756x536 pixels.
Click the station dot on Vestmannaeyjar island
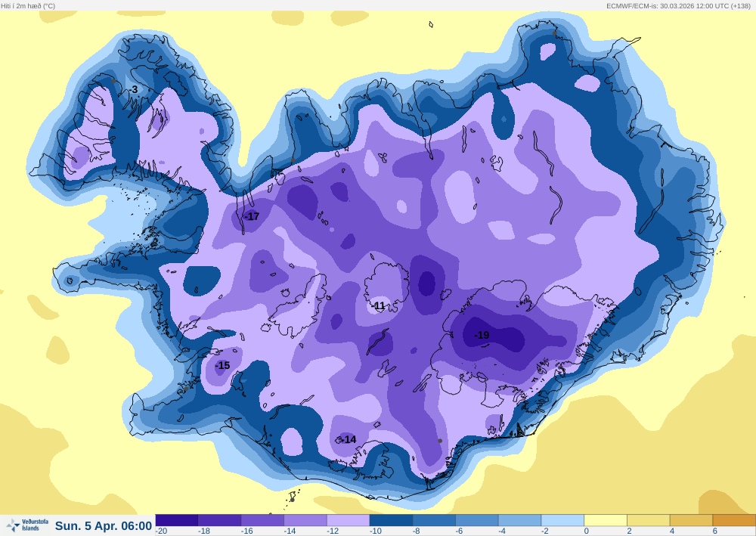click(x=292, y=500)
